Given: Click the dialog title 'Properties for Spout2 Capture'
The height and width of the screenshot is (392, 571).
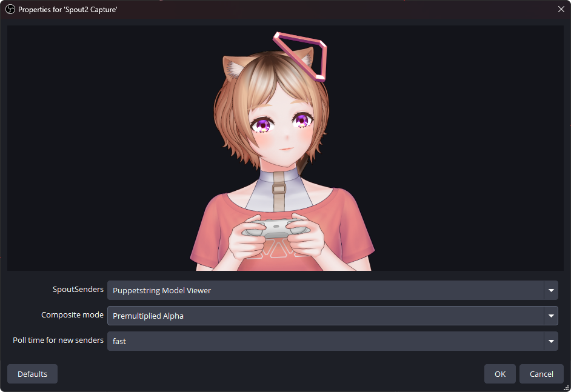Looking at the screenshot, I should click(x=68, y=10).
